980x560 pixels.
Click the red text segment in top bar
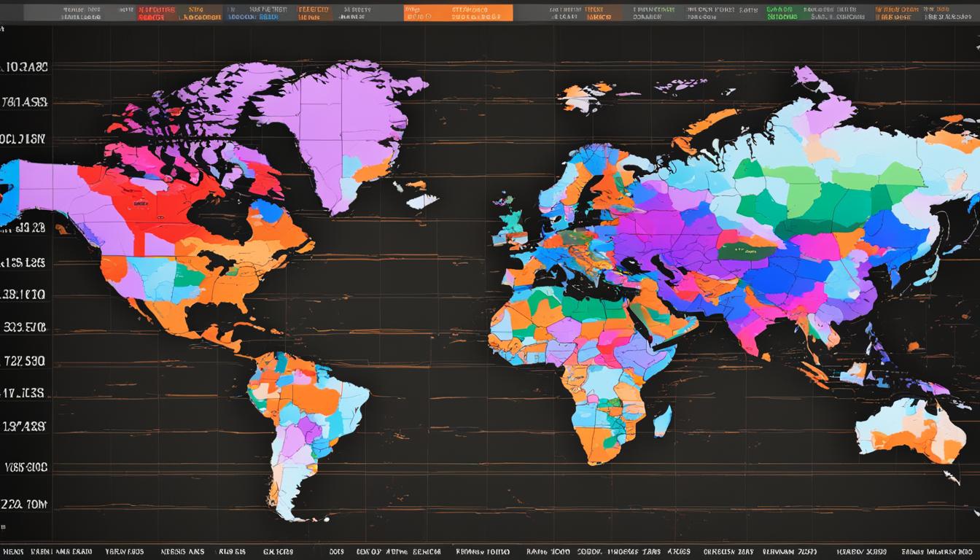tap(156, 12)
